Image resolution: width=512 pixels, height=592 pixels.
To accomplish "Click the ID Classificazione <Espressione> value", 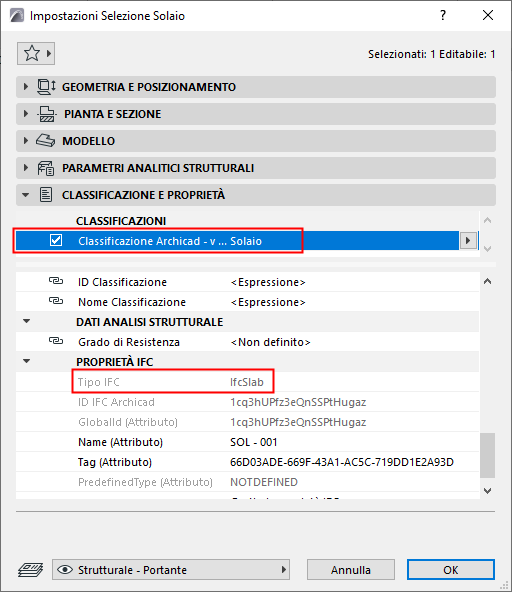I will pos(268,282).
